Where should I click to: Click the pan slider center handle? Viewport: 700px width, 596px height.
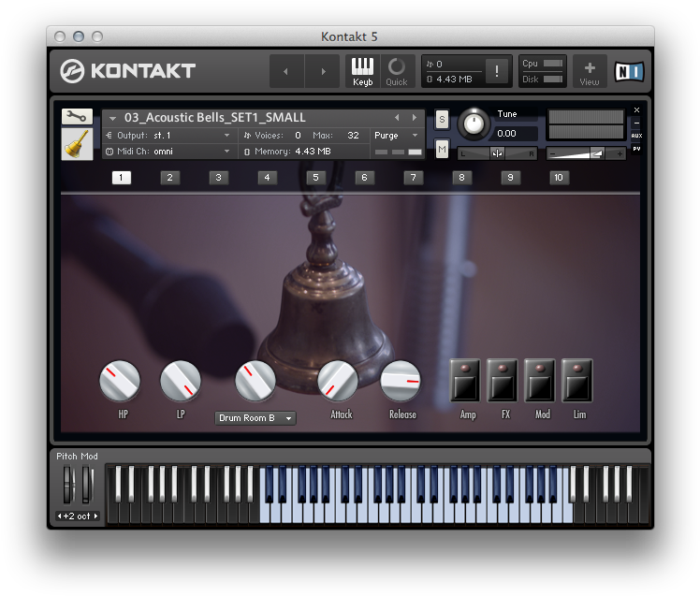[x=497, y=153]
